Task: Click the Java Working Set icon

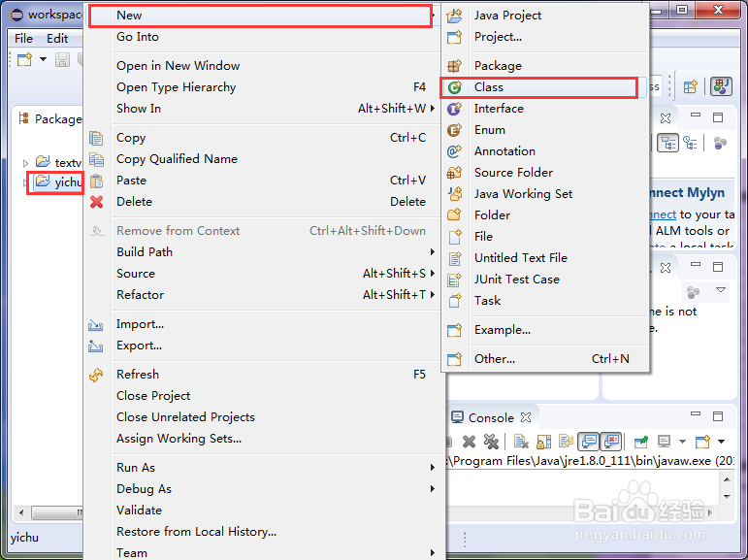Action: click(x=455, y=194)
